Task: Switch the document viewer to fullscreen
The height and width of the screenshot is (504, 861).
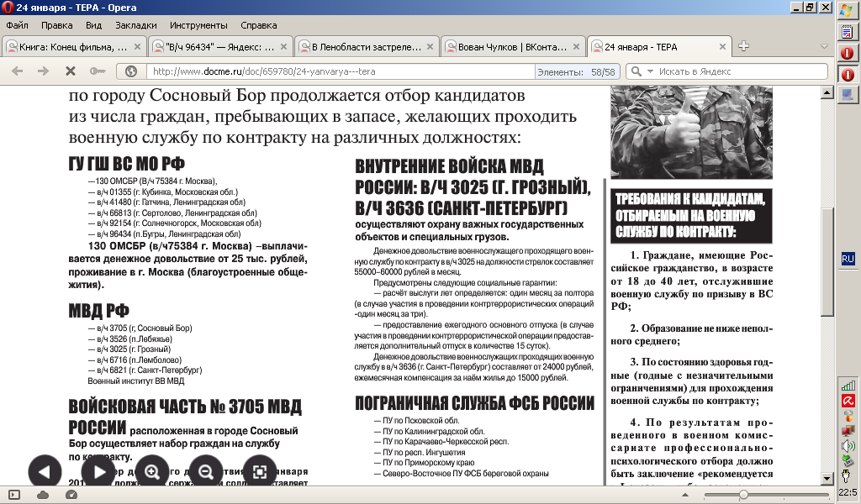Action: point(260,471)
